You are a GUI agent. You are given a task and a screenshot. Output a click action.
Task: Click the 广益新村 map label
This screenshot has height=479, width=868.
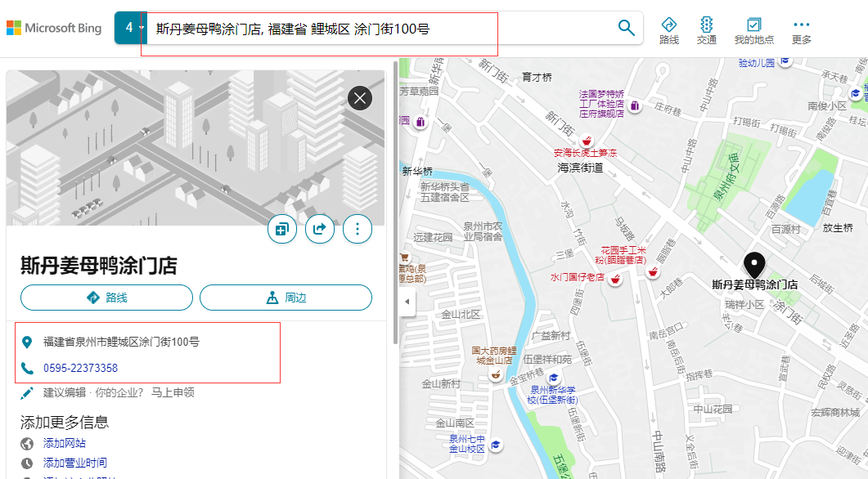pos(551,336)
